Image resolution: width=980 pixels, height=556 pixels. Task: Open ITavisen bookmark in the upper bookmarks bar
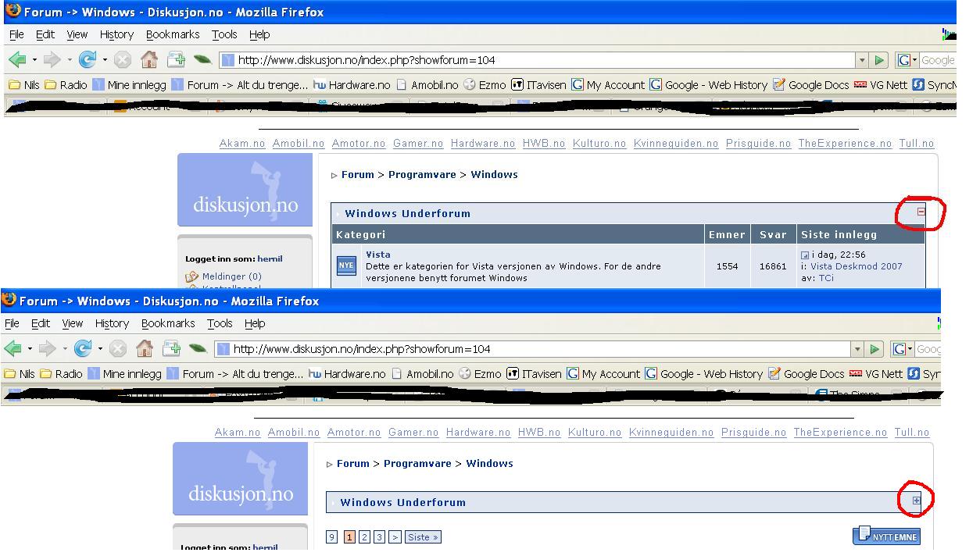pyautogui.click(x=539, y=84)
